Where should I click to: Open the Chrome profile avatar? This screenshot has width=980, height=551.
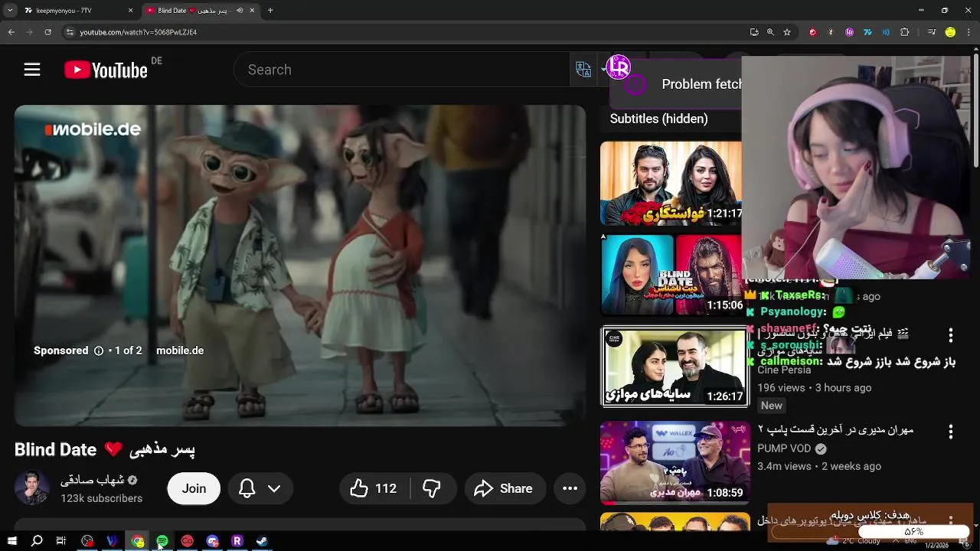[x=950, y=32]
